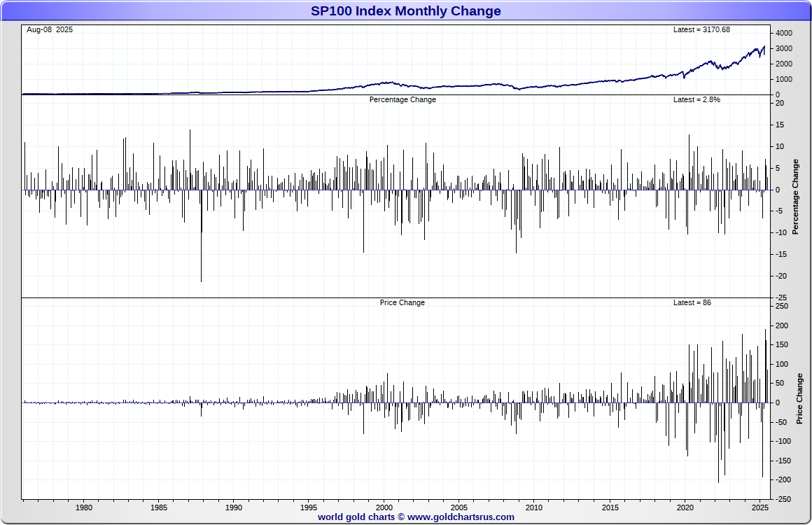Click the 2000 x-axis year label
The height and width of the screenshot is (525, 812).
click(x=384, y=507)
